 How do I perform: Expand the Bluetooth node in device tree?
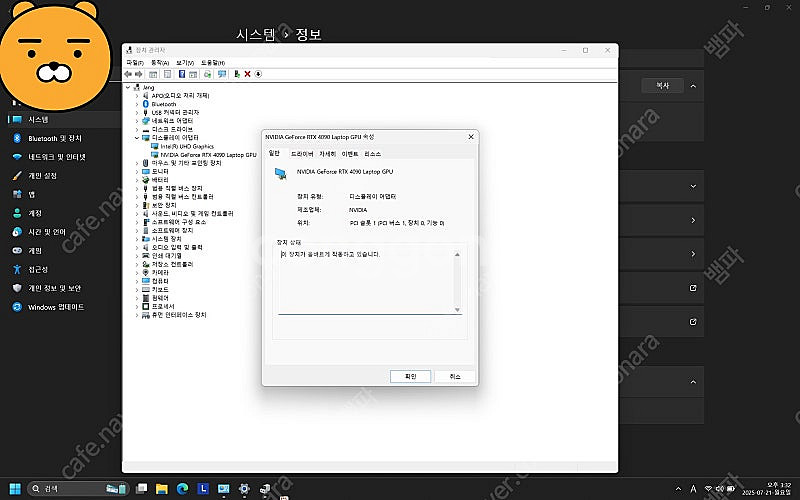(x=137, y=104)
